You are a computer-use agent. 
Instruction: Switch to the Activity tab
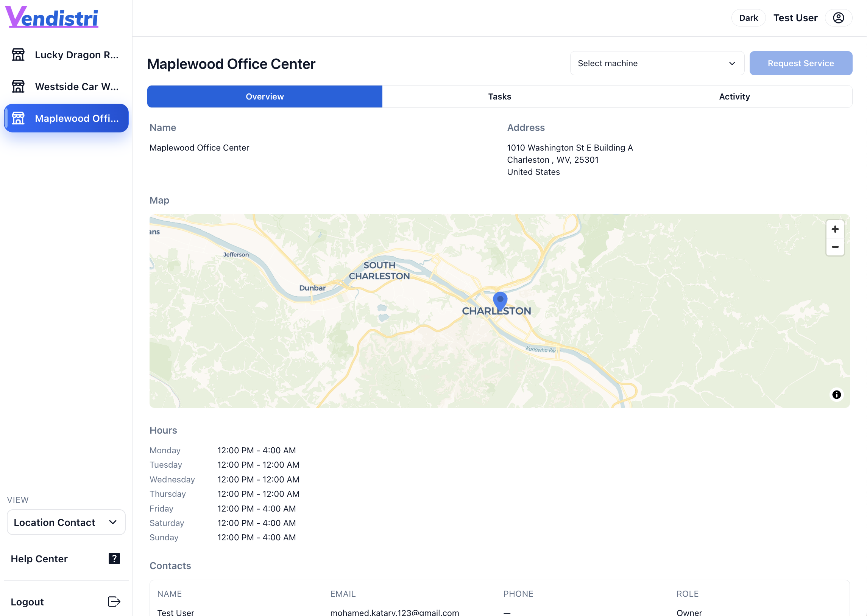[734, 96]
